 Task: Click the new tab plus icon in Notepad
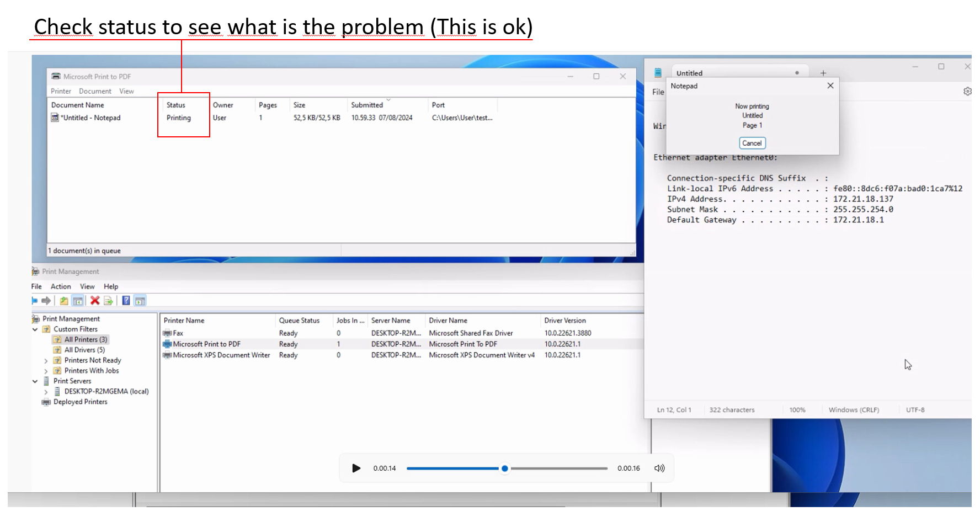823,73
